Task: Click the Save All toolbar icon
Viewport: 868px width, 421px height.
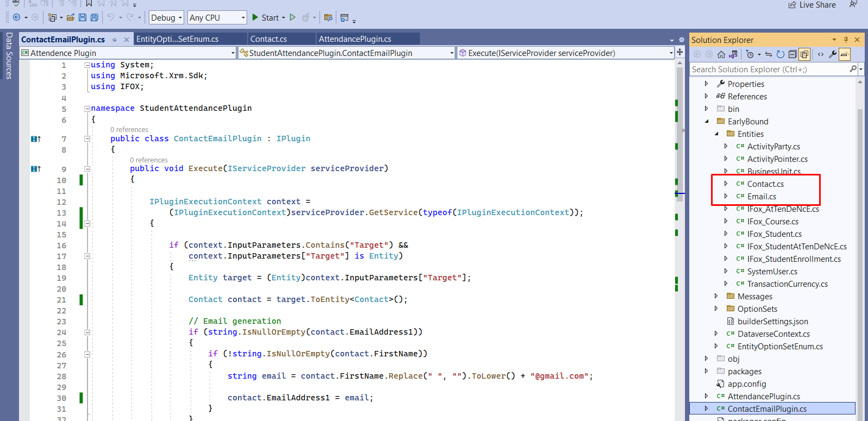Action: 94,17
